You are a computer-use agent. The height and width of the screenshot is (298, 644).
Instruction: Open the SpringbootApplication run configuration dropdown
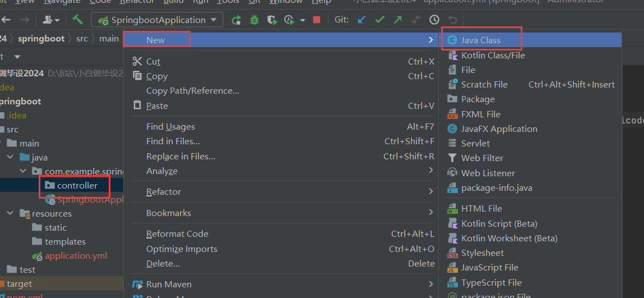coord(157,20)
